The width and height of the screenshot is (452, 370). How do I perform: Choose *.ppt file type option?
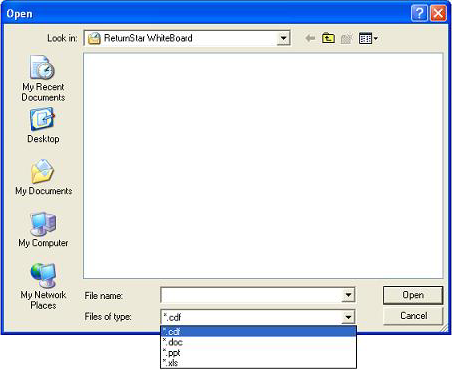[258, 352]
